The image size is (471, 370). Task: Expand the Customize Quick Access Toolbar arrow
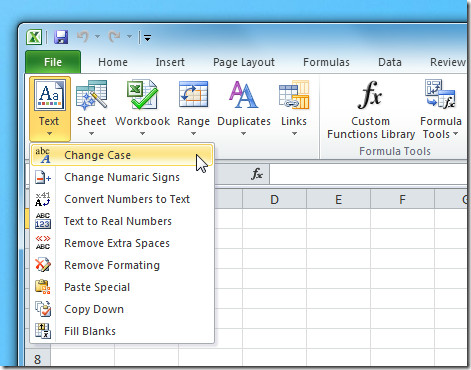click(x=147, y=38)
